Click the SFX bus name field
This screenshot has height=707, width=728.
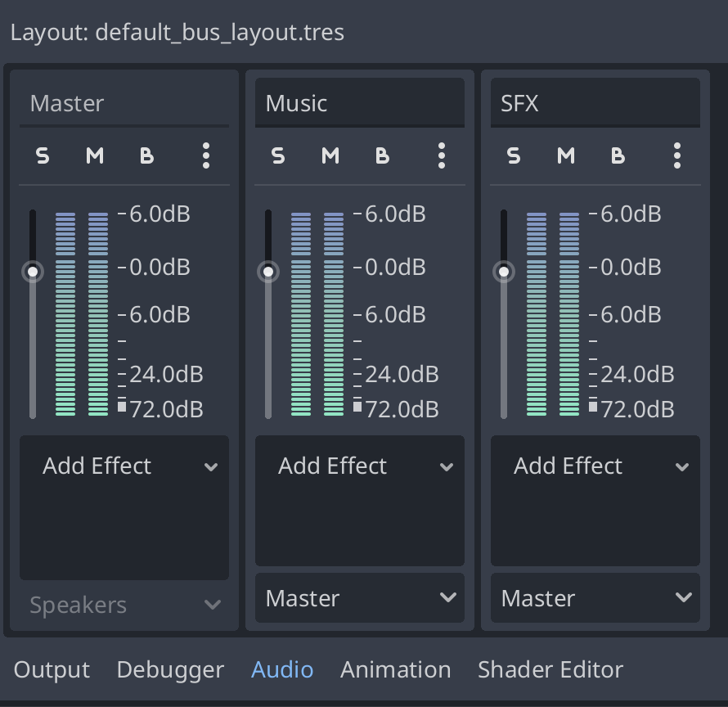point(595,103)
